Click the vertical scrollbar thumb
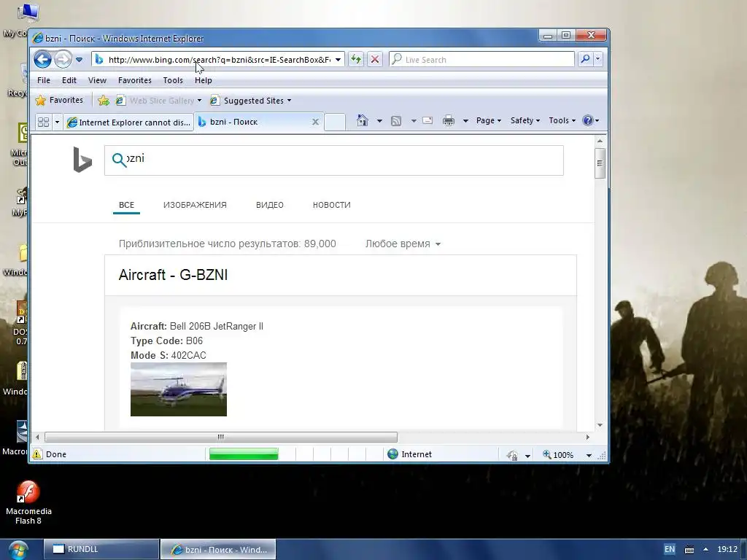747x560 pixels. 600,163
